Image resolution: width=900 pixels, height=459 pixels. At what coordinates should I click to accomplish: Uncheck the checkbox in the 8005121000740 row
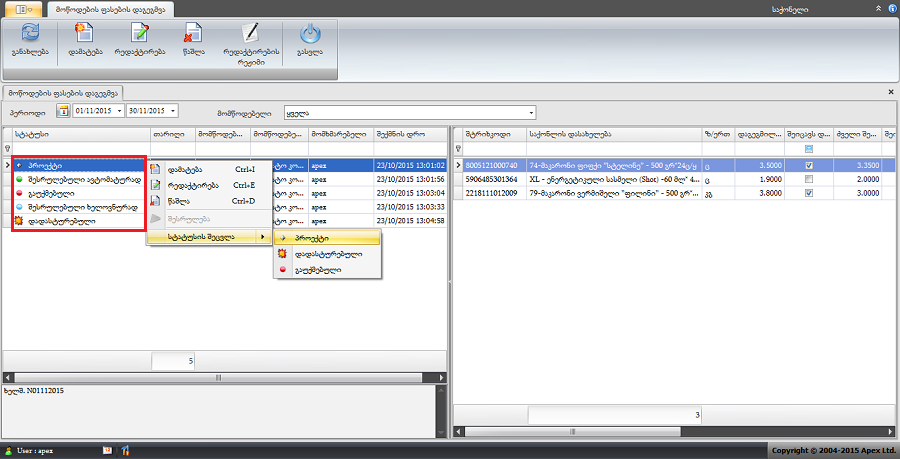tap(809, 165)
